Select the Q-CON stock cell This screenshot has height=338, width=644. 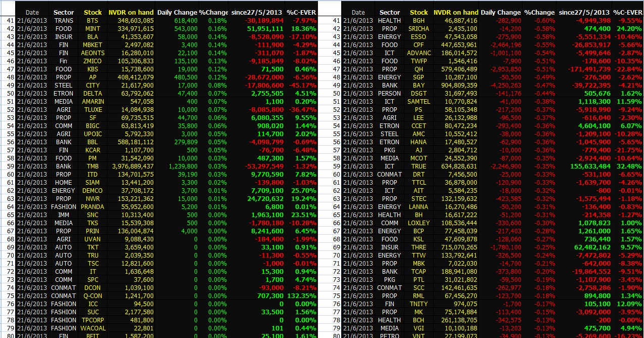click(x=93, y=296)
